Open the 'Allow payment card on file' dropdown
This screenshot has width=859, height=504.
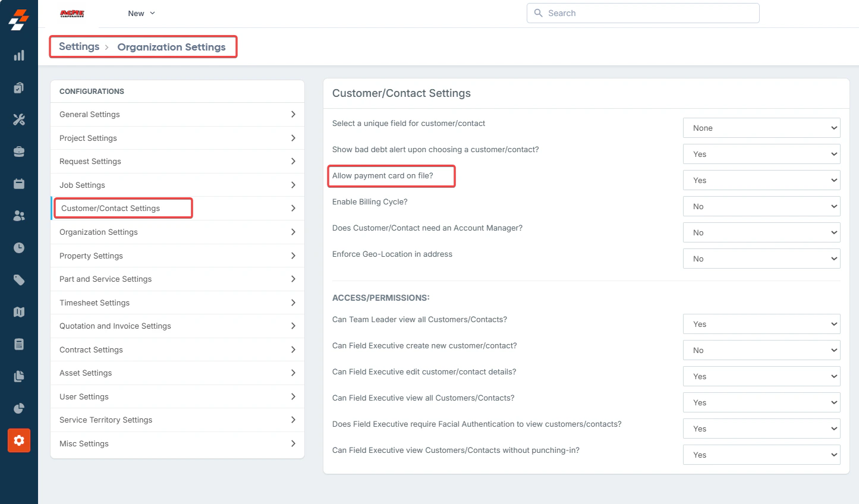[x=762, y=180]
